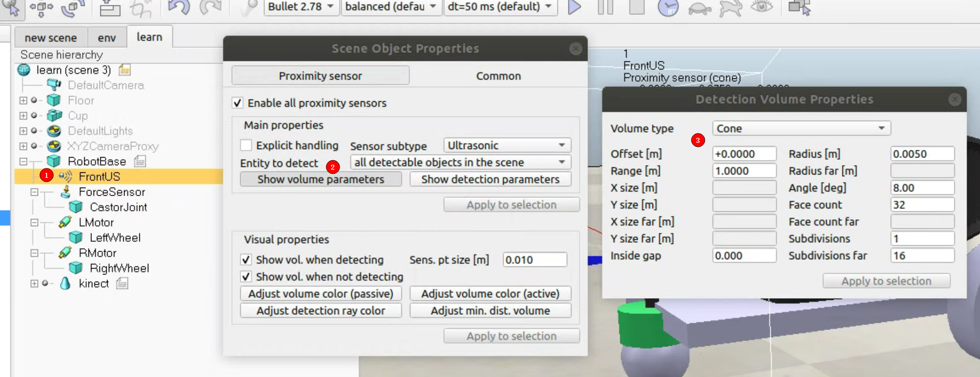The width and height of the screenshot is (980, 377).
Task: Click the ForceSensor icon in hierarchy
Action: pyautogui.click(x=65, y=192)
